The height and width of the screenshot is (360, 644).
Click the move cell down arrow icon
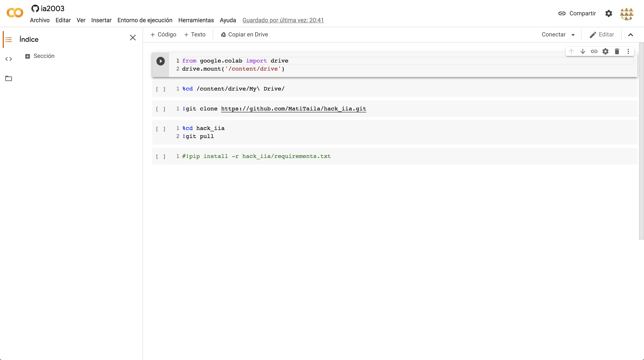[x=582, y=52]
